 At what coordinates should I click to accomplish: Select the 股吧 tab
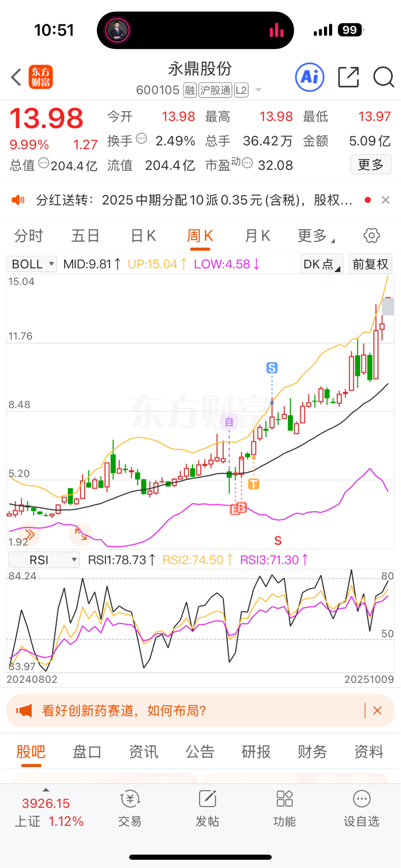point(31,752)
